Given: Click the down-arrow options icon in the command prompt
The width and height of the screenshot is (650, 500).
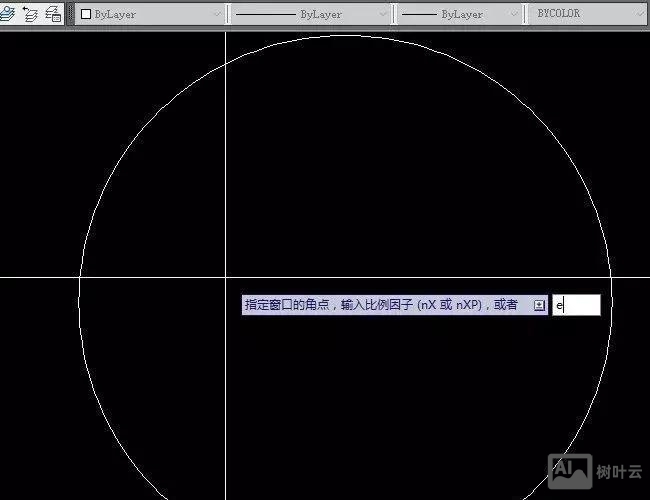Looking at the screenshot, I should [x=539, y=305].
